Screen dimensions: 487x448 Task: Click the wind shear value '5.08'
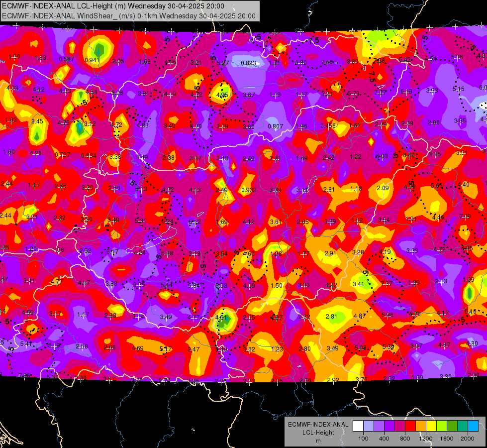click(x=361, y=347)
